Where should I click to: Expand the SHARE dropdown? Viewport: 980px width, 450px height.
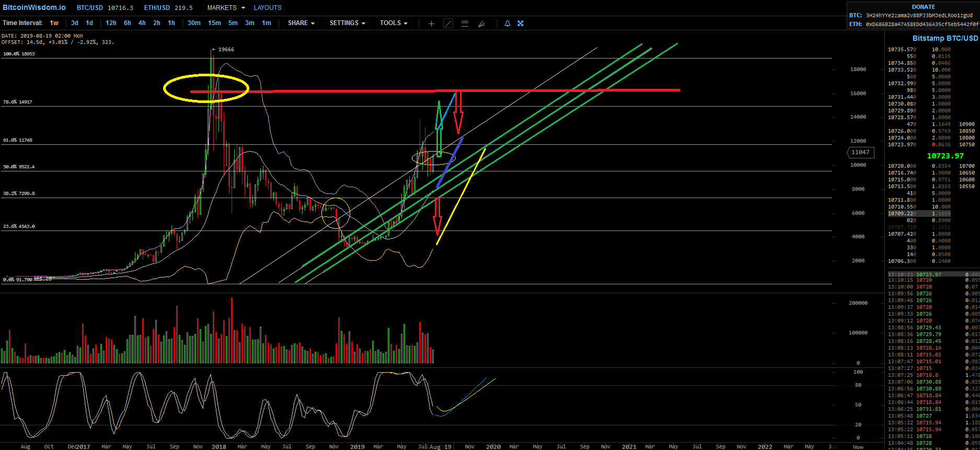pos(301,23)
